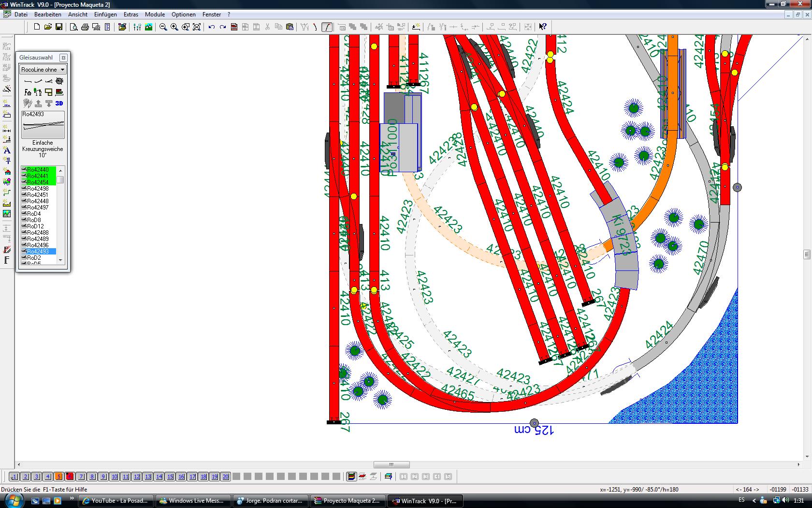The height and width of the screenshot is (508, 812).
Task: Toggle layer 12 visibility button
Action: click(137, 477)
